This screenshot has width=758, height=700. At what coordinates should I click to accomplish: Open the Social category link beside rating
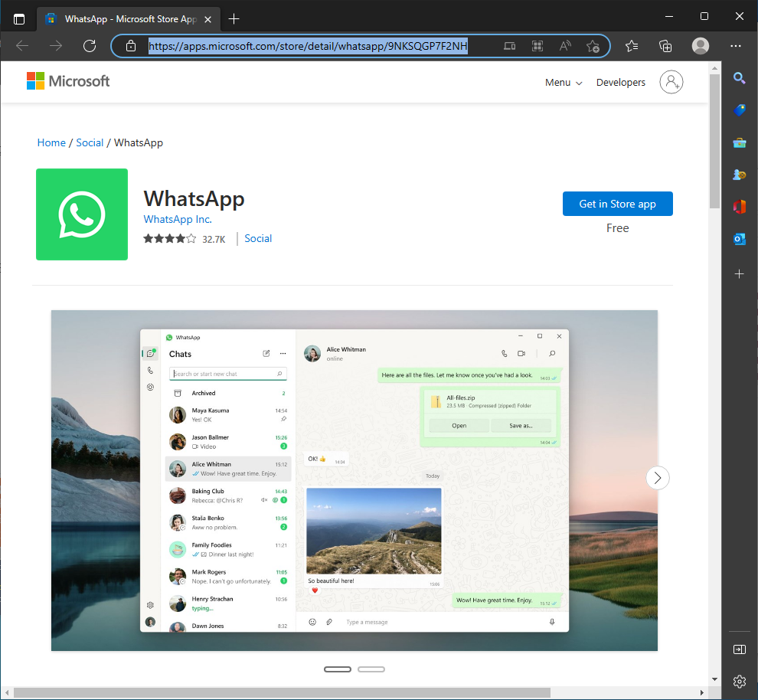tap(258, 238)
